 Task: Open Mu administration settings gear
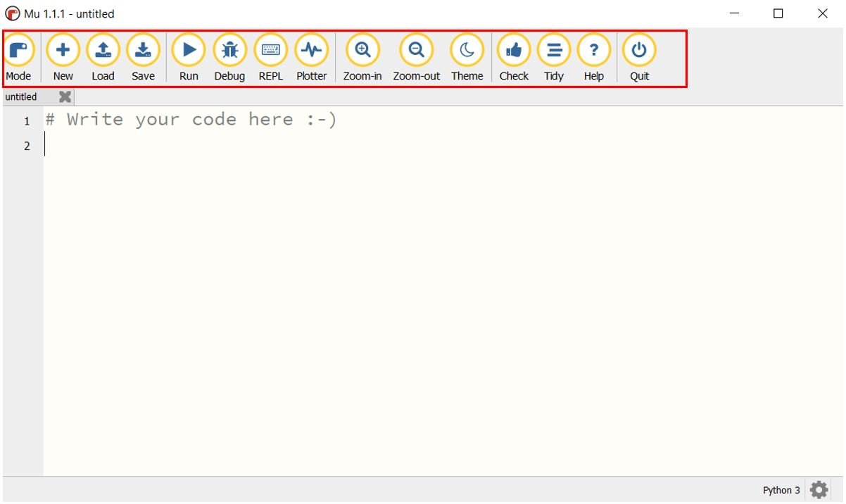coord(819,490)
